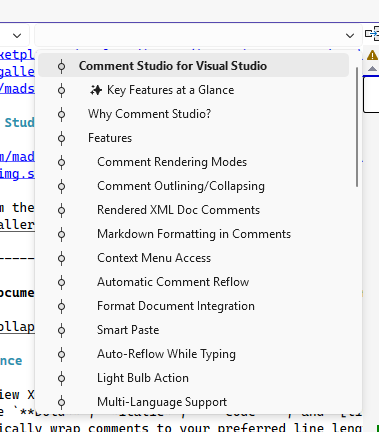Click the split editor window icon
This screenshot has width=379, height=432.
point(372,34)
